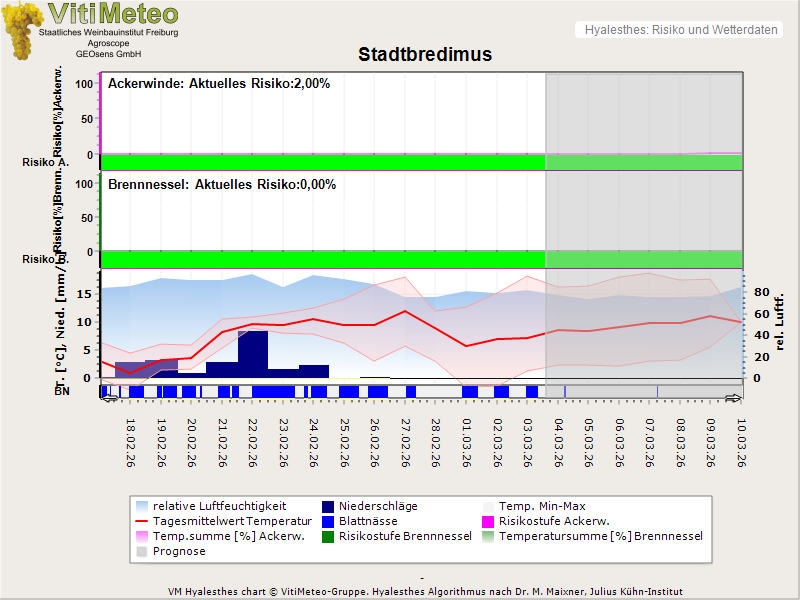
Task: Click the grey Prognose legend icon
Action: (142, 551)
